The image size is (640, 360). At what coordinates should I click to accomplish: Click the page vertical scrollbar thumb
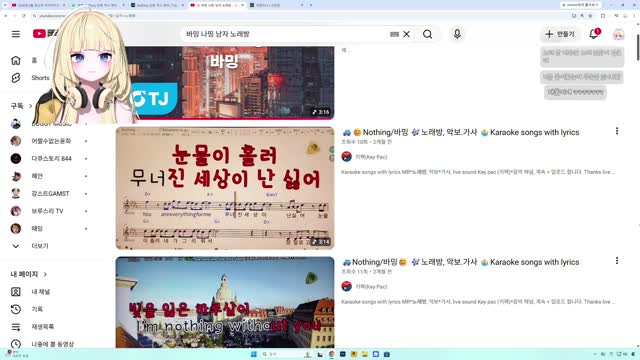coord(638,48)
